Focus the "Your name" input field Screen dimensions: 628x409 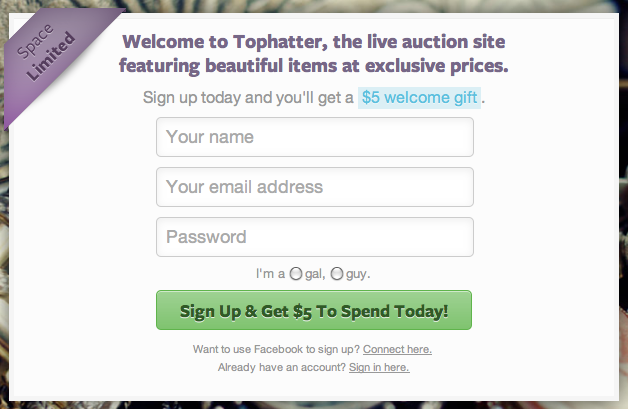pyautogui.click(x=314, y=137)
